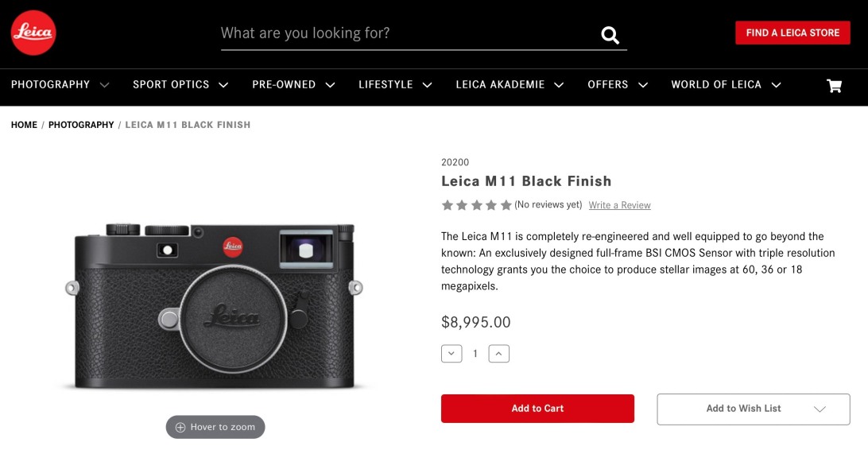The height and width of the screenshot is (450, 868).
Task: Click the search magnifier icon
Action: pyautogui.click(x=610, y=34)
